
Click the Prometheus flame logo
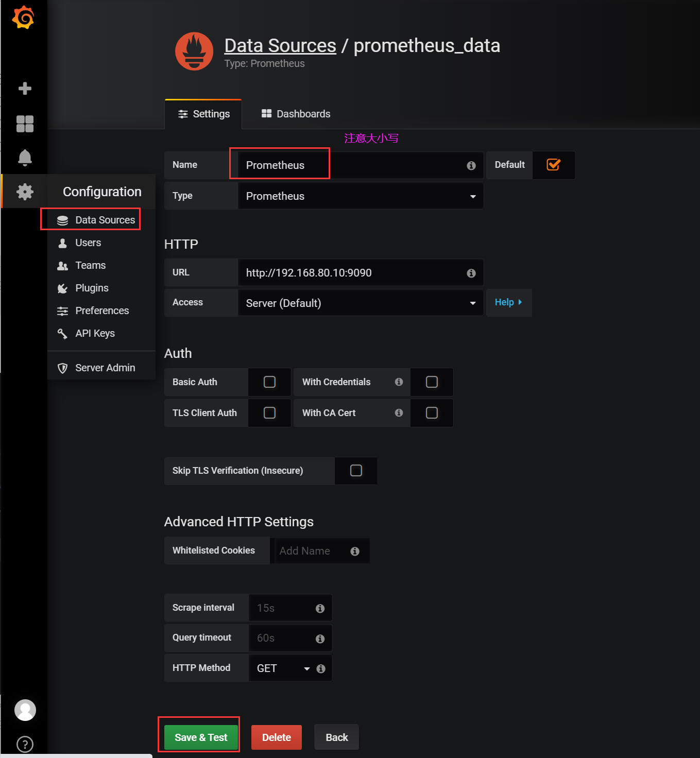[x=194, y=51]
